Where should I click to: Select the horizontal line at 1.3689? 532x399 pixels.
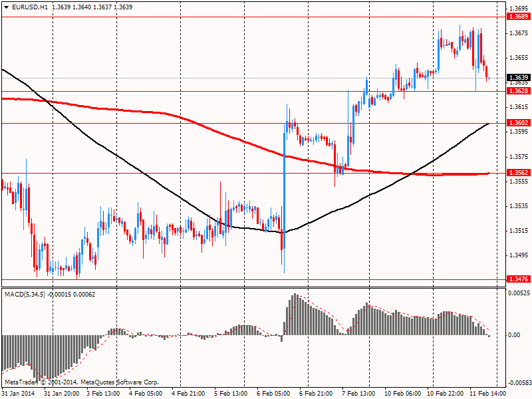253,17
